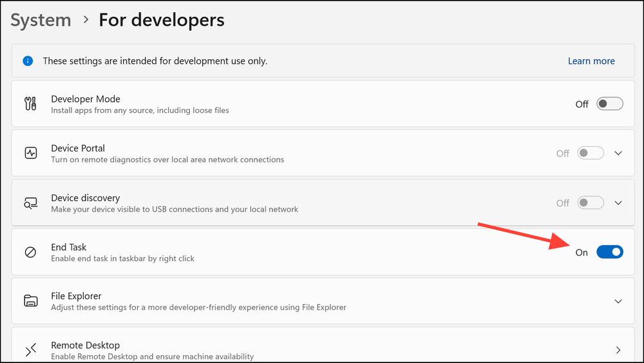
Task: Click the blue info icon in the banner
Action: [x=28, y=61]
